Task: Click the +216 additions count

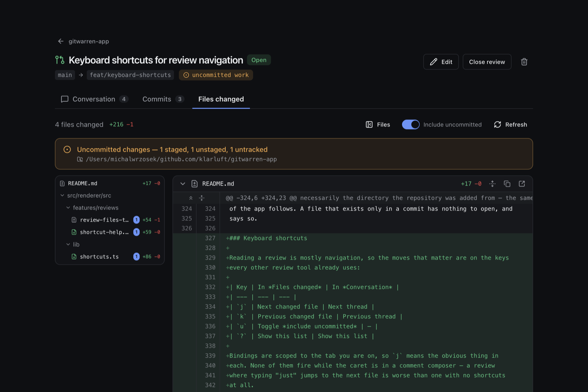Action: point(116,125)
